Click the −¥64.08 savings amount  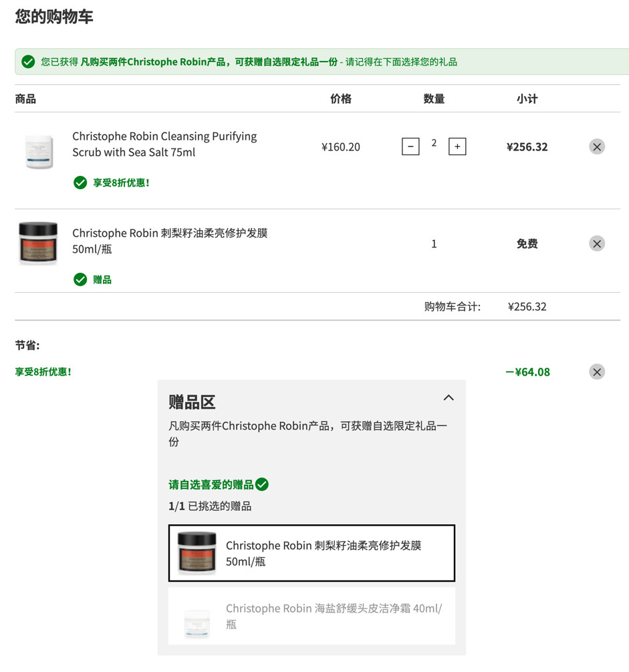pos(527,372)
